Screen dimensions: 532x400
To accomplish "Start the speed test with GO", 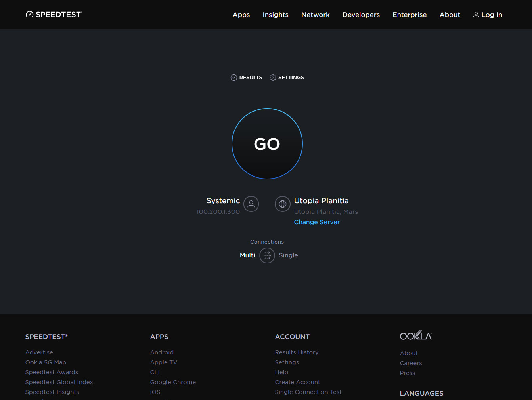I will tap(267, 144).
